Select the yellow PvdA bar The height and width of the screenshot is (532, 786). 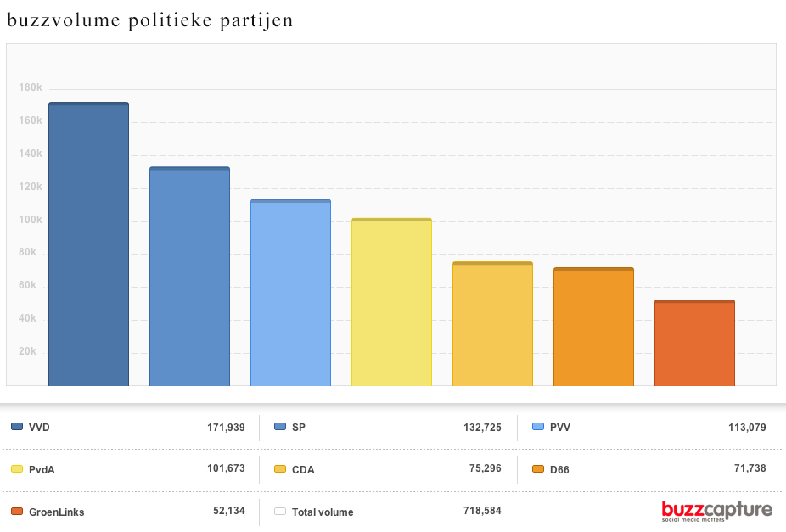(x=391, y=302)
